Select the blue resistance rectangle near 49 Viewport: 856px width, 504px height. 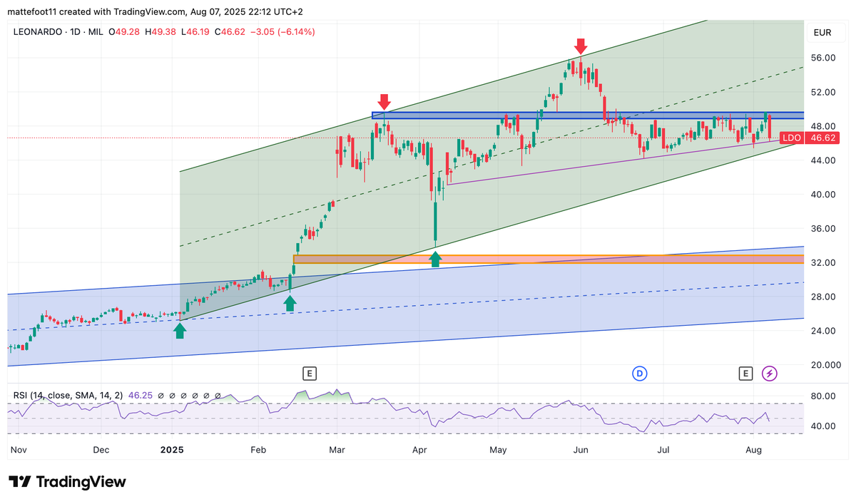coord(588,115)
